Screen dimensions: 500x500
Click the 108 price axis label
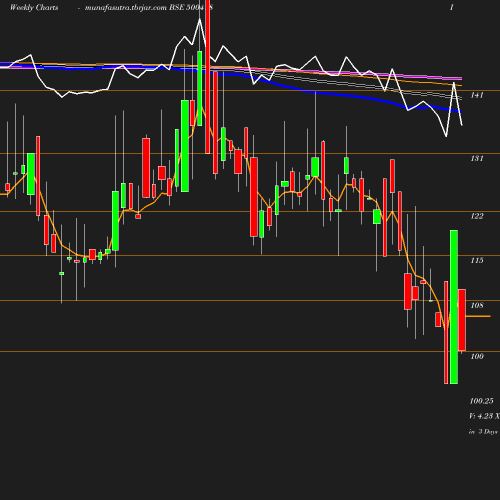click(x=477, y=305)
